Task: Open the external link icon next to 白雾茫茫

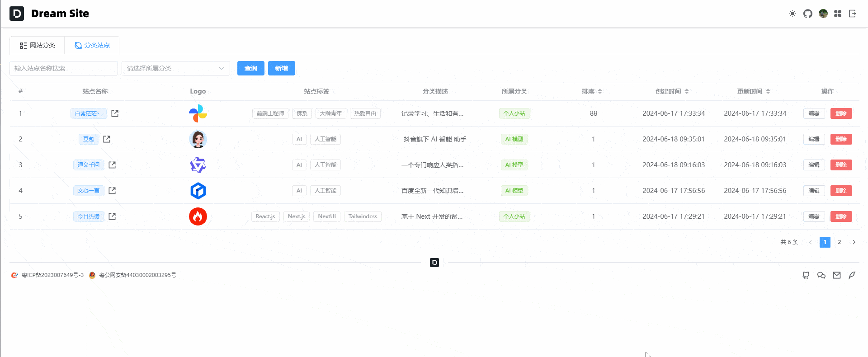Action: 115,113
